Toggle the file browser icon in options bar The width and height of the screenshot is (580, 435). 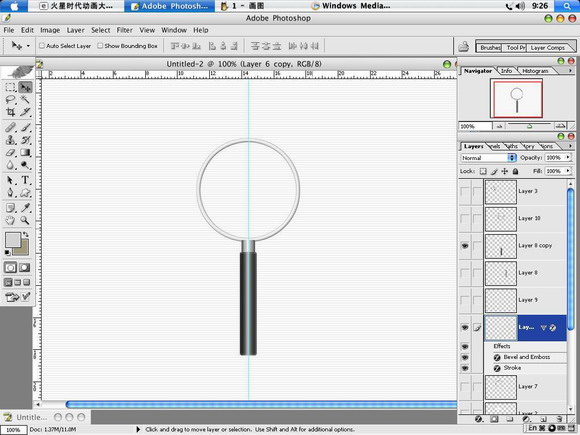point(463,47)
